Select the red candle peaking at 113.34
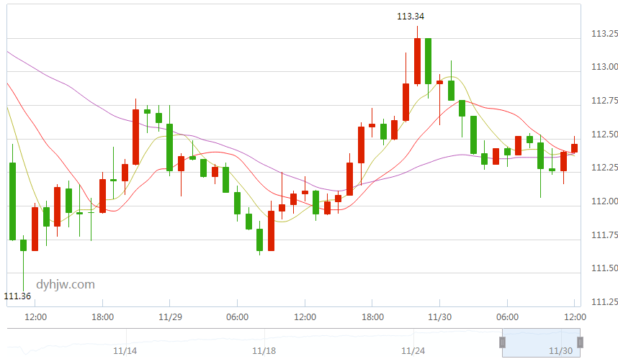Image resolution: width=618 pixels, height=364 pixels. [417, 60]
